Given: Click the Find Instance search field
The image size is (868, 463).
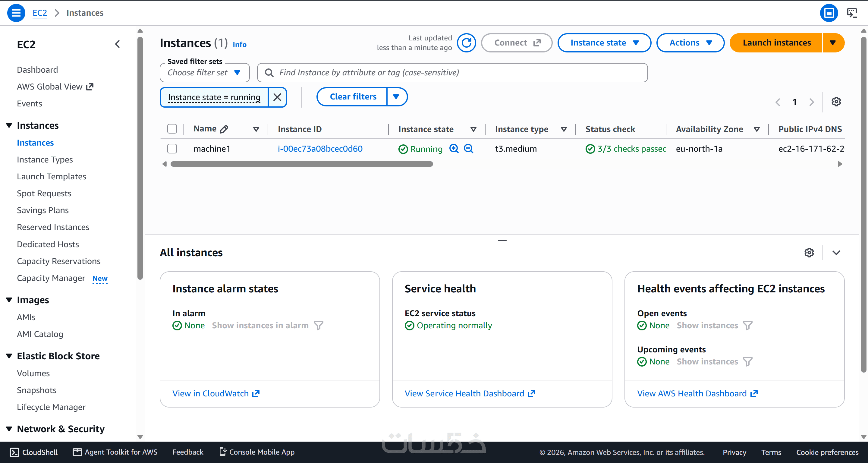Looking at the screenshot, I should 452,73.
